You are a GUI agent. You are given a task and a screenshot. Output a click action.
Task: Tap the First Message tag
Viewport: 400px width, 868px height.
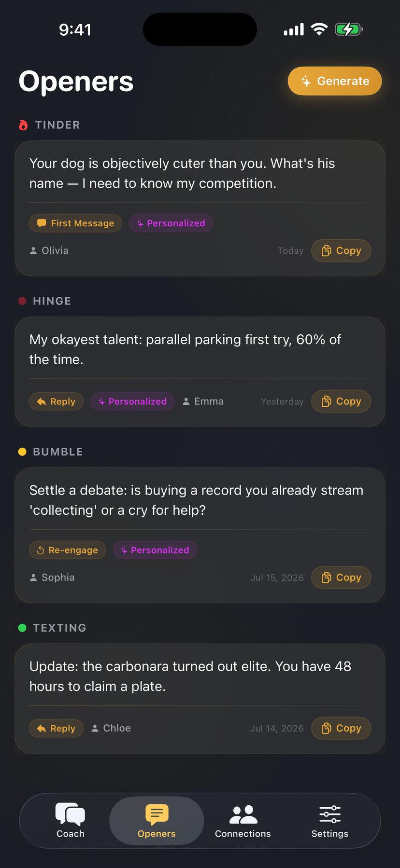pyautogui.click(x=75, y=223)
